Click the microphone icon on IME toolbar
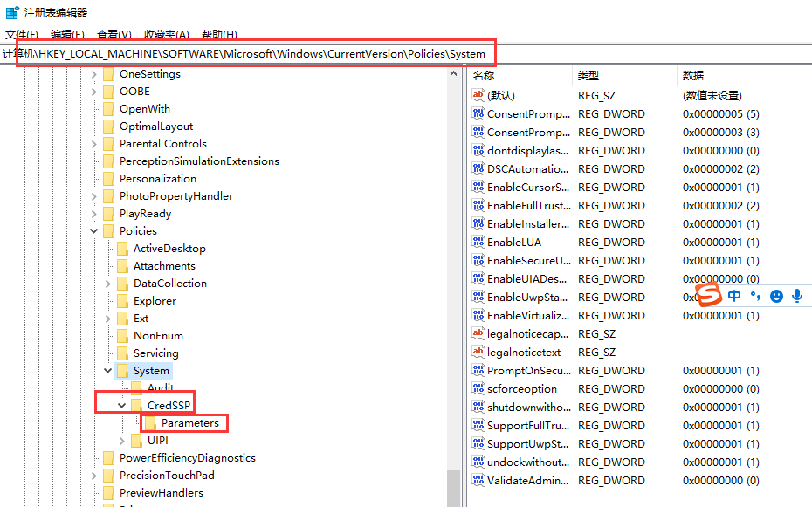 [796, 297]
